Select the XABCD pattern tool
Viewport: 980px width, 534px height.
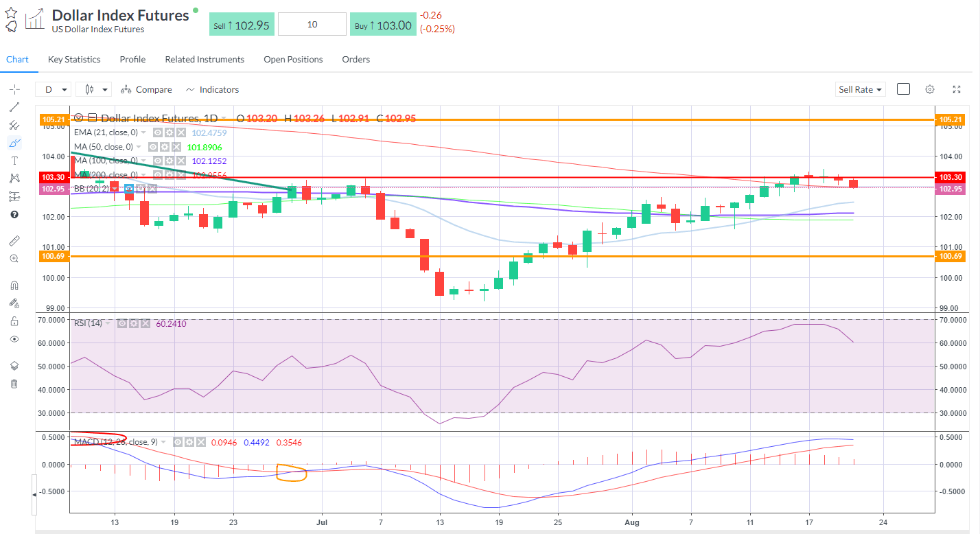[14, 178]
